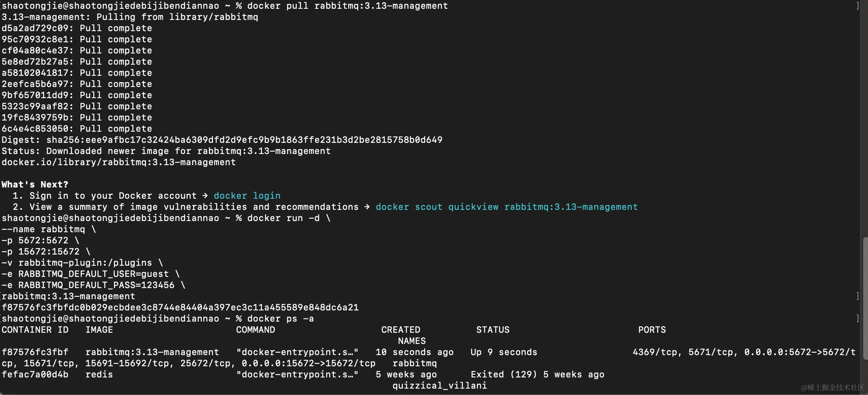Click the watermark text at bottom right
This screenshot has height=395, width=868.
pyautogui.click(x=832, y=387)
